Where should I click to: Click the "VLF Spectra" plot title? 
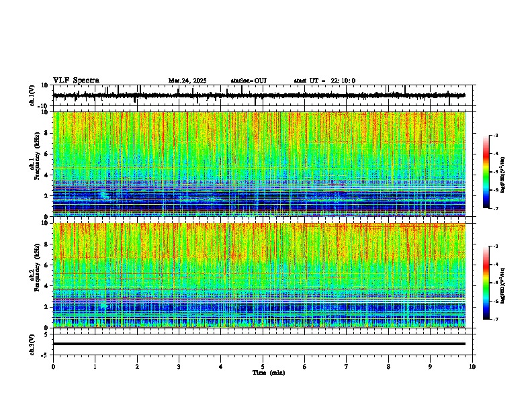point(76,81)
